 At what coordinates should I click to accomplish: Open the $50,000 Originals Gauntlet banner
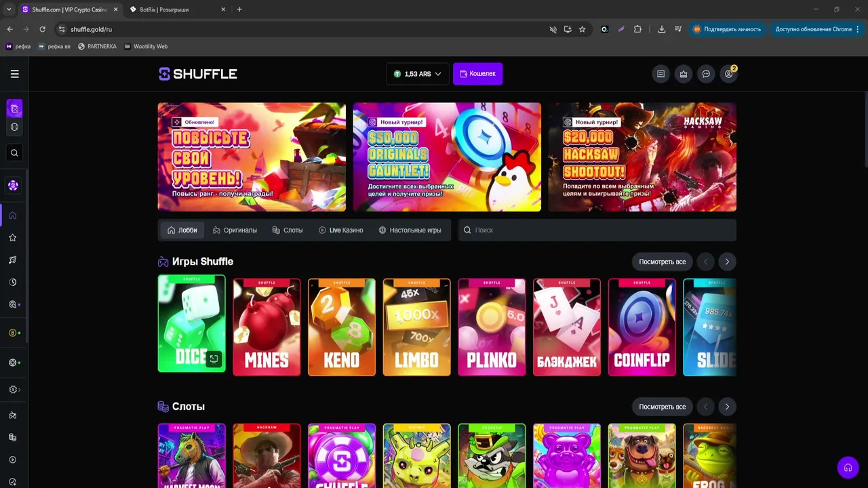[447, 157]
